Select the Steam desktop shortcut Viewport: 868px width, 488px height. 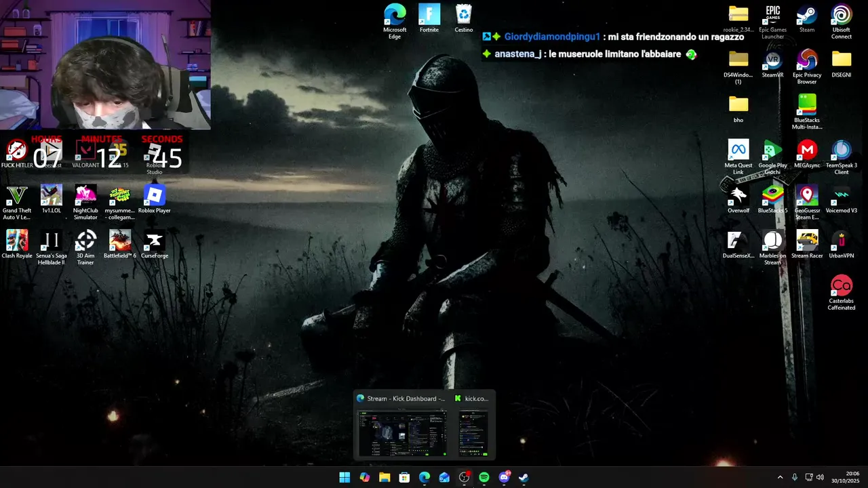tap(807, 18)
